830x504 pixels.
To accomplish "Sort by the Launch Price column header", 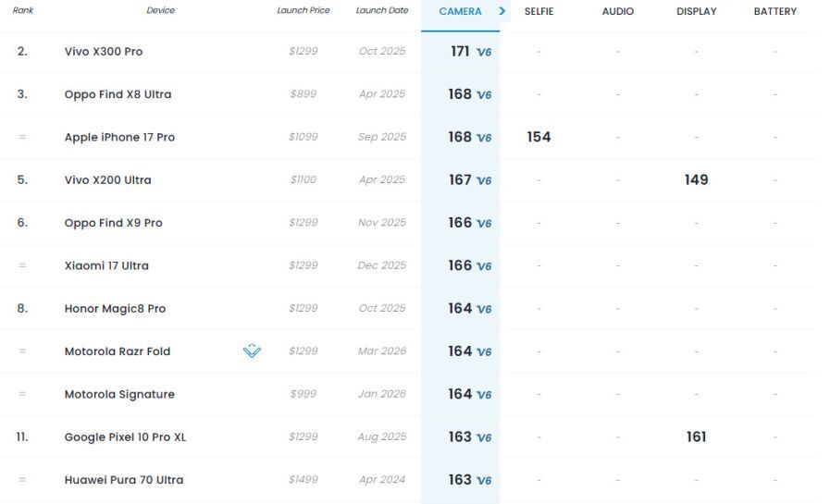I will (304, 11).
